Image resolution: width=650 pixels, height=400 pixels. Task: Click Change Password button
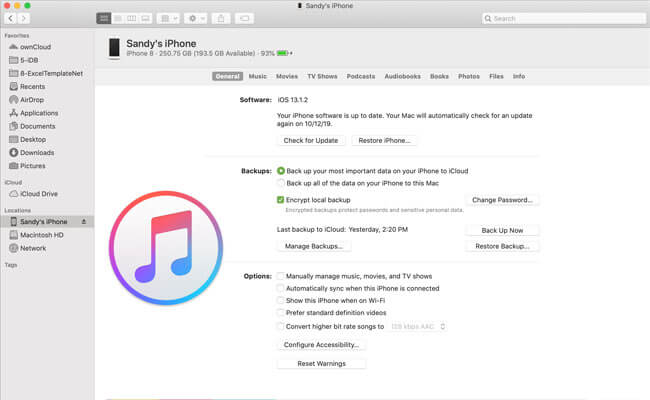coord(502,200)
